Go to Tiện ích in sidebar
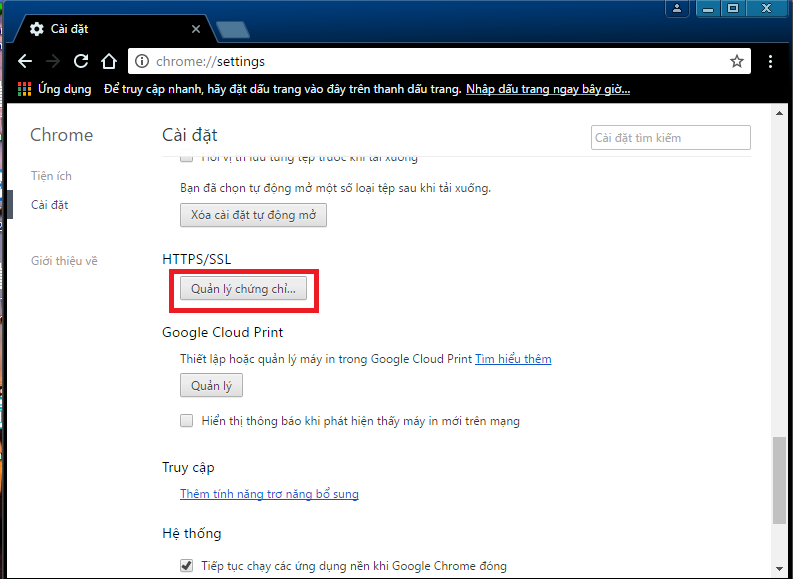The image size is (793, 579). (x=51, y=176)
